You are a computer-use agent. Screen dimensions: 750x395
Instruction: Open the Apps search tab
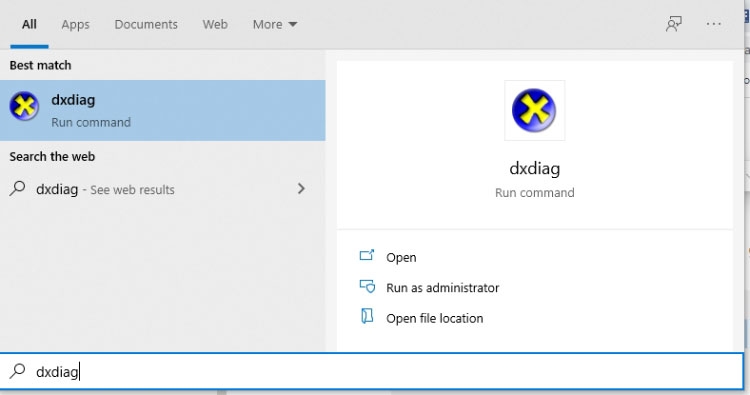(76, 24)
